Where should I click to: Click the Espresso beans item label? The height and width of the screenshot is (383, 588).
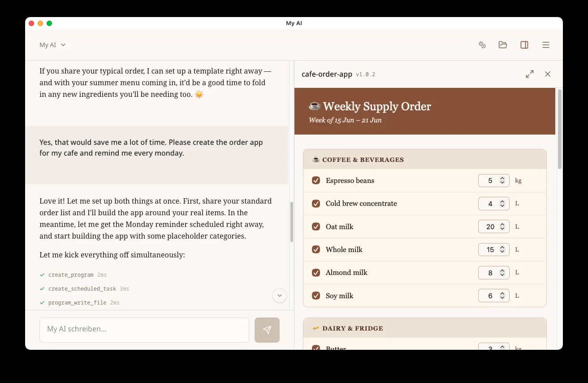(350, 180)
